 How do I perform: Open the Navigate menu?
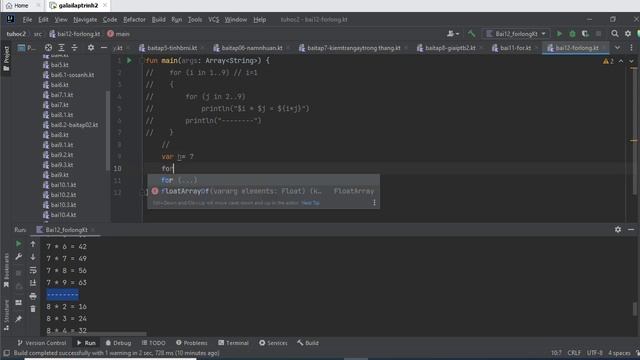[x=85, y=19]
